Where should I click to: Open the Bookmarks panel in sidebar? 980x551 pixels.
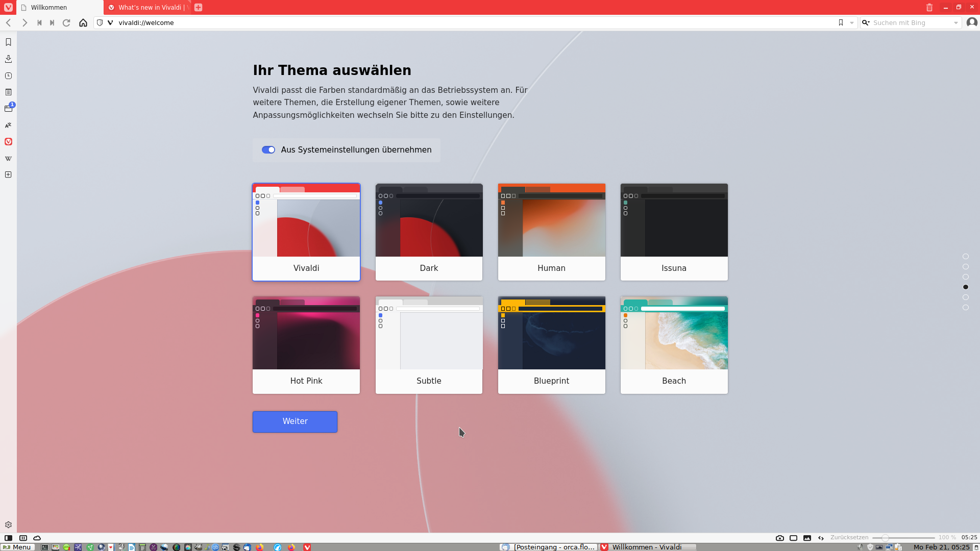pos(8,42)
